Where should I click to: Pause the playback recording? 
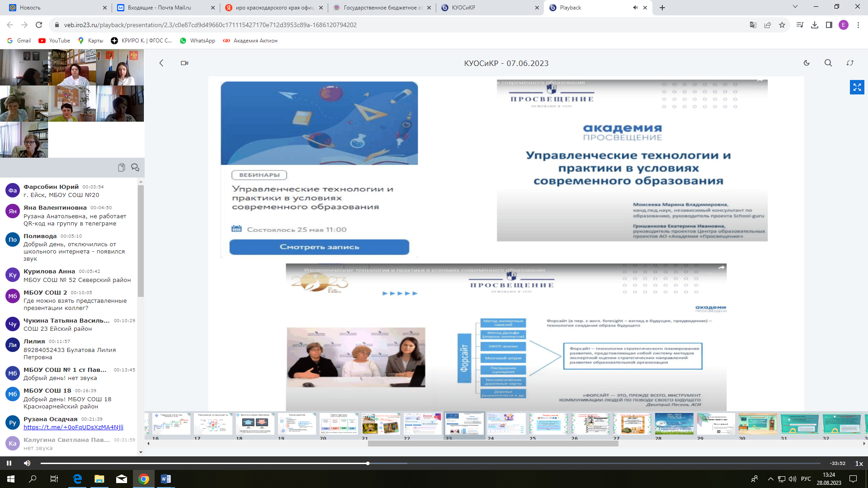[9, 463]
